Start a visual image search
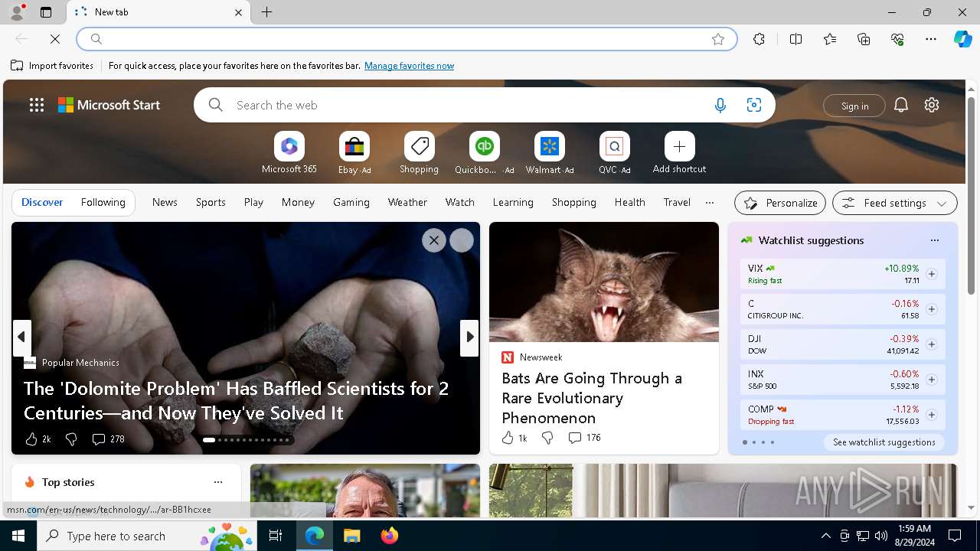The width and height of the screenshot is (980, 551). coord(754,105)
